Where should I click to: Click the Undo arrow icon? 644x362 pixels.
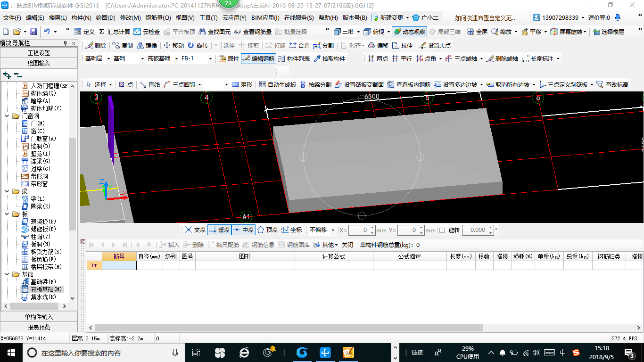pyautogui.click(x=47, y=32)
